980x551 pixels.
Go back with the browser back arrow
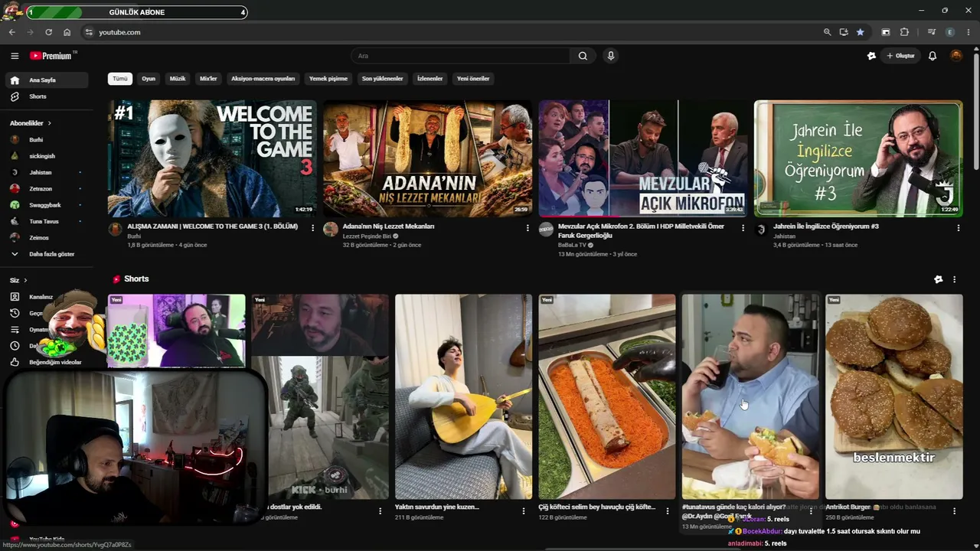click(11, 32)
